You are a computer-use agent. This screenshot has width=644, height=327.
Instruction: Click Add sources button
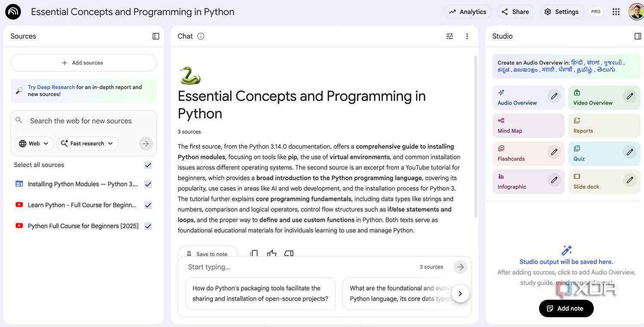tap(83, 63)
